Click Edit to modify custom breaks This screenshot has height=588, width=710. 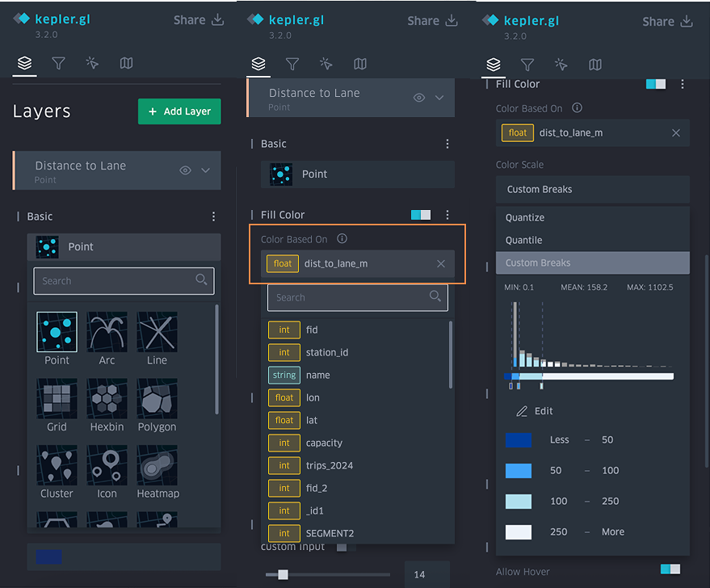coord(535,411)
